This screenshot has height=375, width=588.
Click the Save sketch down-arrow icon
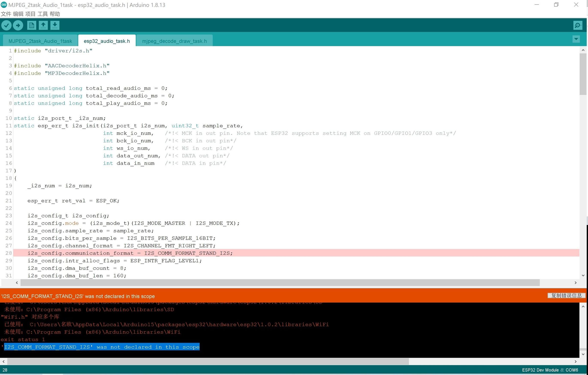point(55,25)
